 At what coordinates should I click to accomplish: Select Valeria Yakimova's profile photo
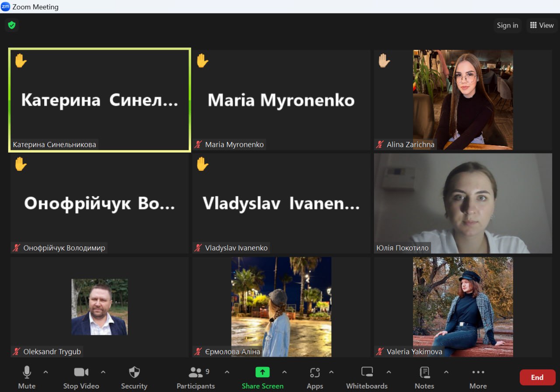(463, 307)
